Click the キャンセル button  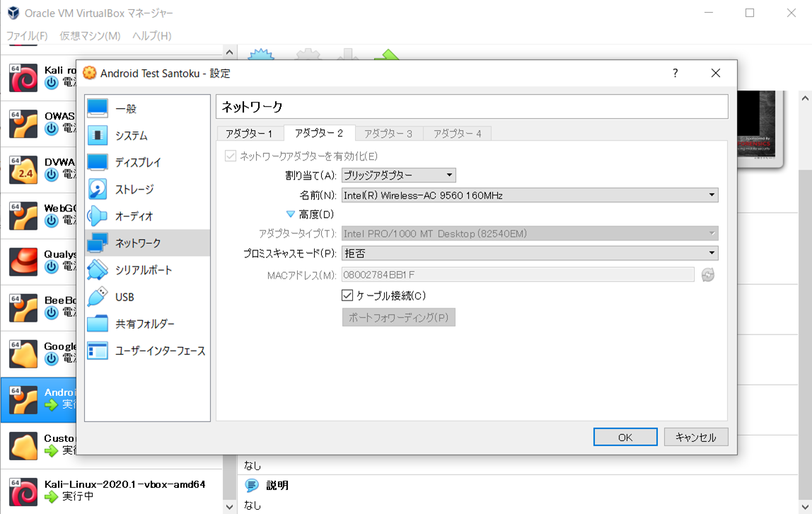pyautogui.click(x=696, y=438)
